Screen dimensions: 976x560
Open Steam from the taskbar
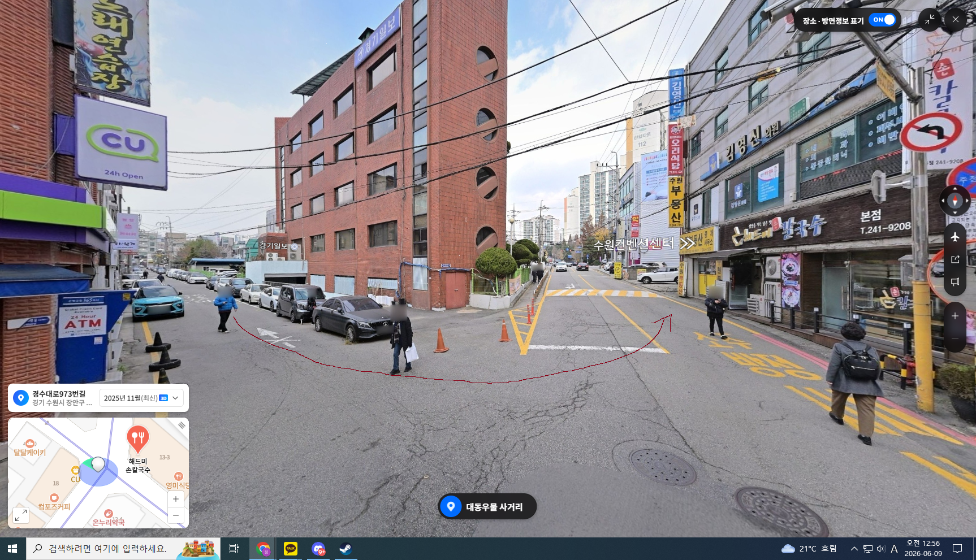point(346,549)
